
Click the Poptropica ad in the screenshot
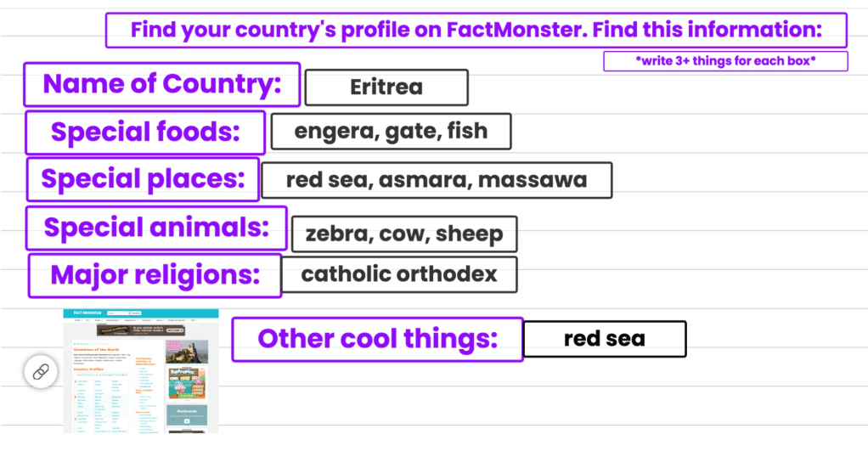pyautogui.click(x=186, y=382)
